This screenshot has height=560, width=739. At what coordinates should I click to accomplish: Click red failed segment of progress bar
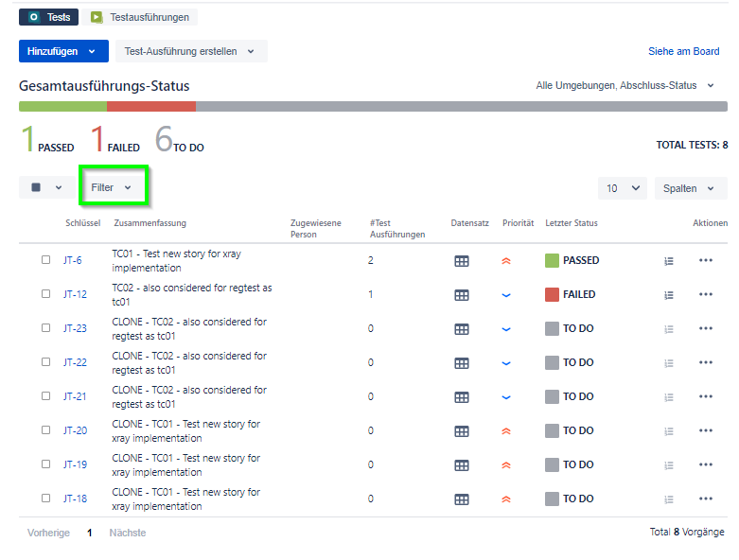pos(151,107)
